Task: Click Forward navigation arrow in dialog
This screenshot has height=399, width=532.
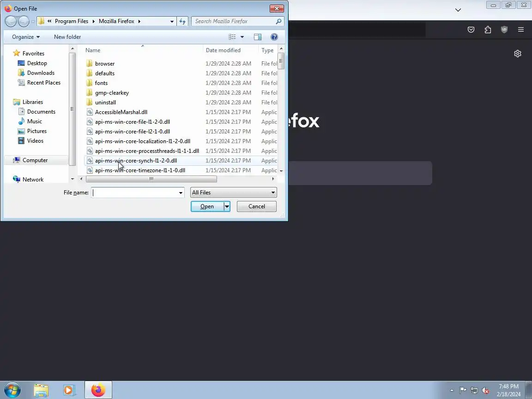Action: click(24, 21)
